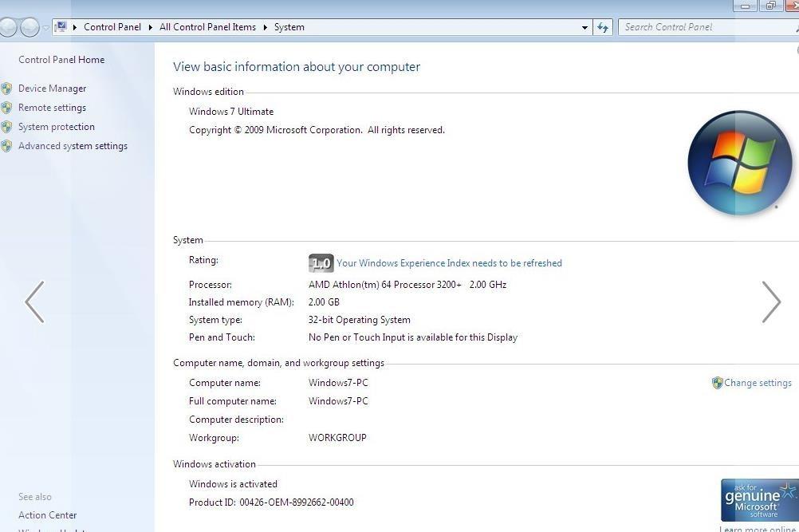Open the address bar history dropdown
Image resolution: width=799 pixels, height=532 pixels.
click(584, 27)
